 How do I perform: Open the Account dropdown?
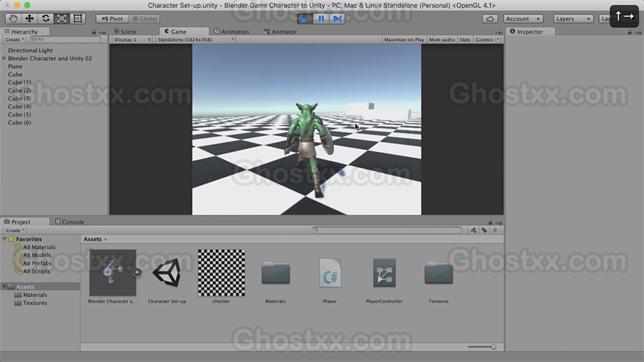tap(523, 19)
